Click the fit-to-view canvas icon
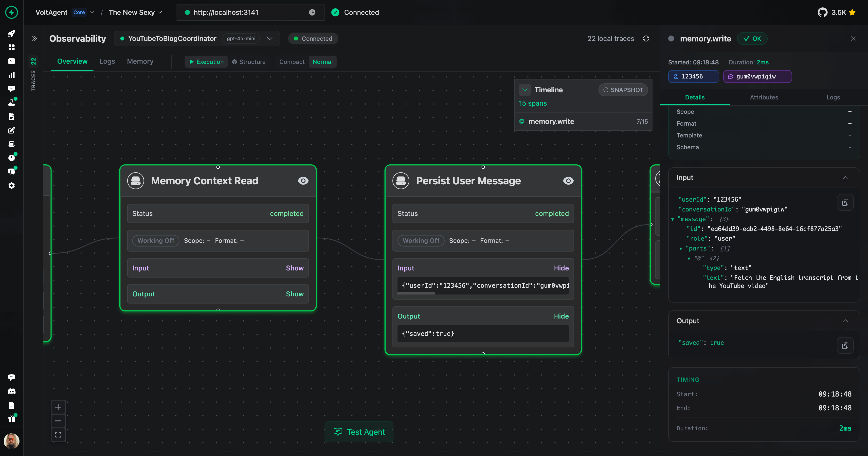 58,435
